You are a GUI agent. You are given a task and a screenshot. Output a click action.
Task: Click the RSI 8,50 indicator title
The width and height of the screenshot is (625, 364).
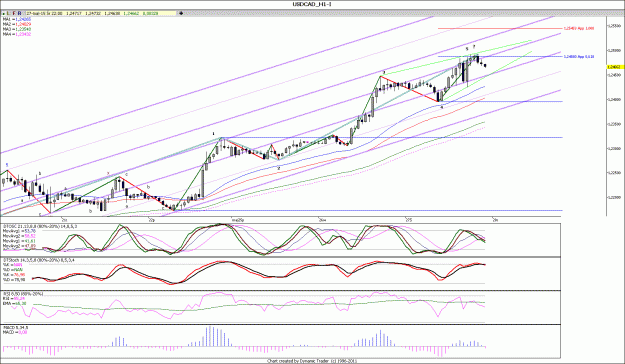pos(23,294)
